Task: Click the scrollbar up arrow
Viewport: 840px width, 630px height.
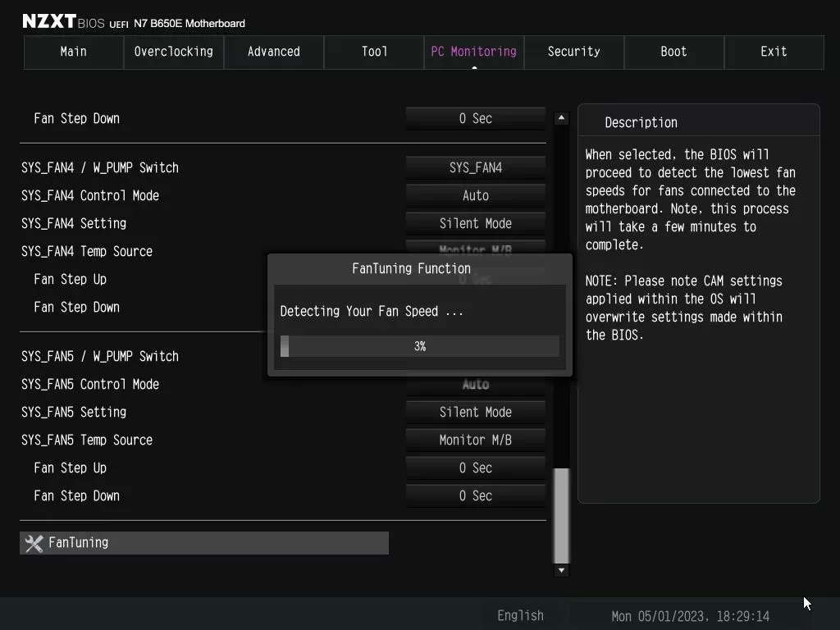Action: click(x=561, y=117)
